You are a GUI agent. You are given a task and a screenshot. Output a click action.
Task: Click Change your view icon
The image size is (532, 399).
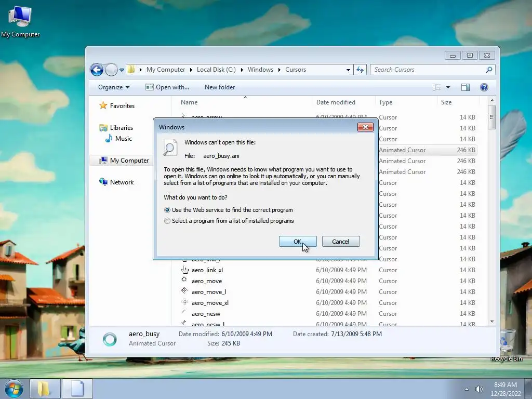(436, 87)
